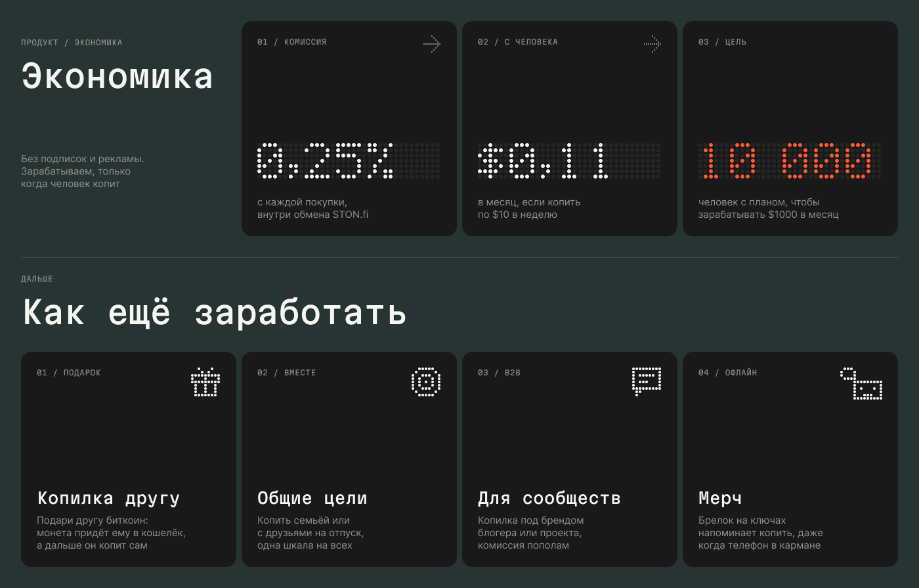
Task: Click the gift icon on the Подарок card
Action: click(x=205, y=383)
